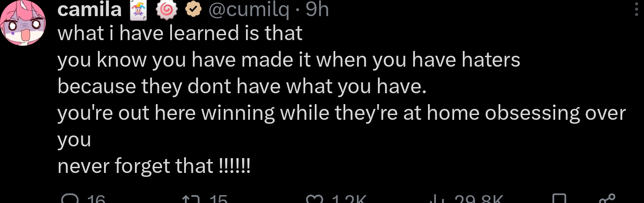Image resolution: width=644 pixels, height=203 pixels.
Task: Like the tweet with the heart icon
Action: [313, 200]
